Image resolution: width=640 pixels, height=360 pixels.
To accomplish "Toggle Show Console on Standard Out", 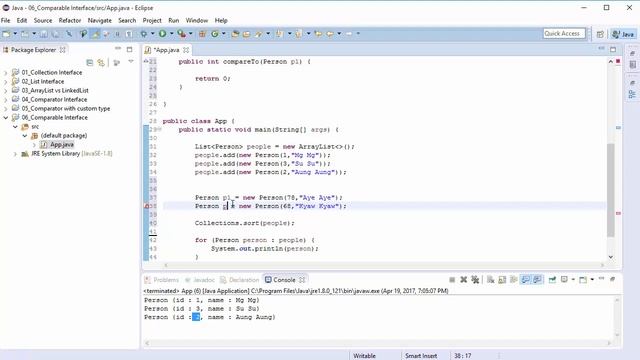I will [526, 280].
